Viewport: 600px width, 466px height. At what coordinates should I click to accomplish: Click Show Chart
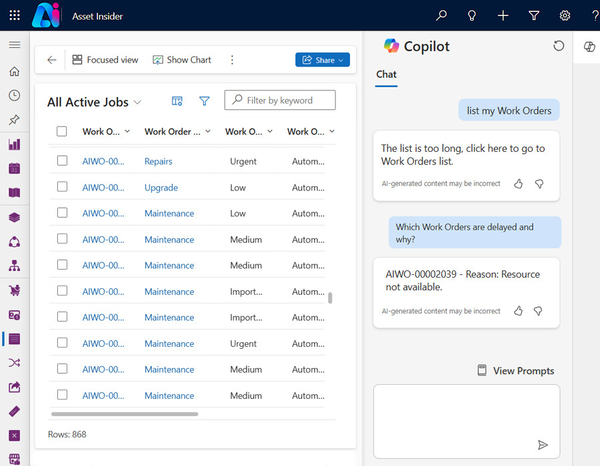pos(182,60)
